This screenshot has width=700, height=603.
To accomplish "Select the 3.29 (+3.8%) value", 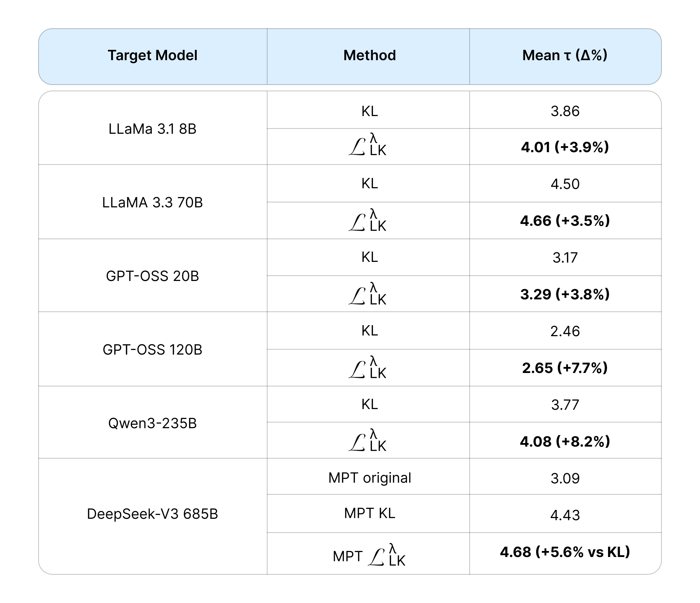I will click(x=565, y=294).
